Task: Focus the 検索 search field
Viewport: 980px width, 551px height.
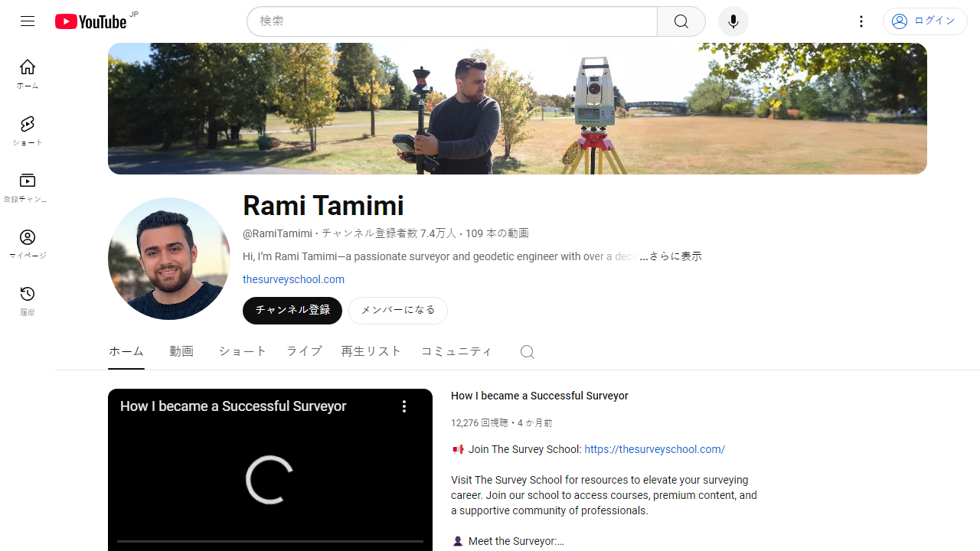Action: coord(452,21)
